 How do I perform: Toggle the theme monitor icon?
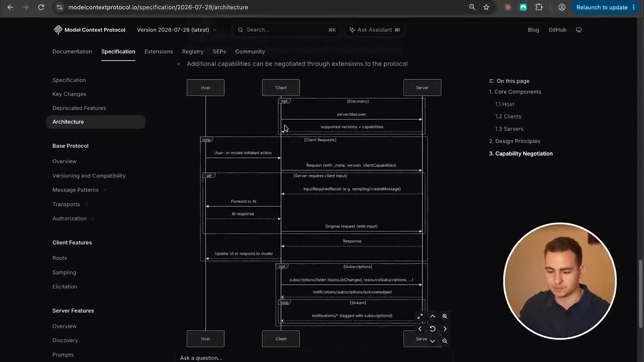(x=579, y=30)
